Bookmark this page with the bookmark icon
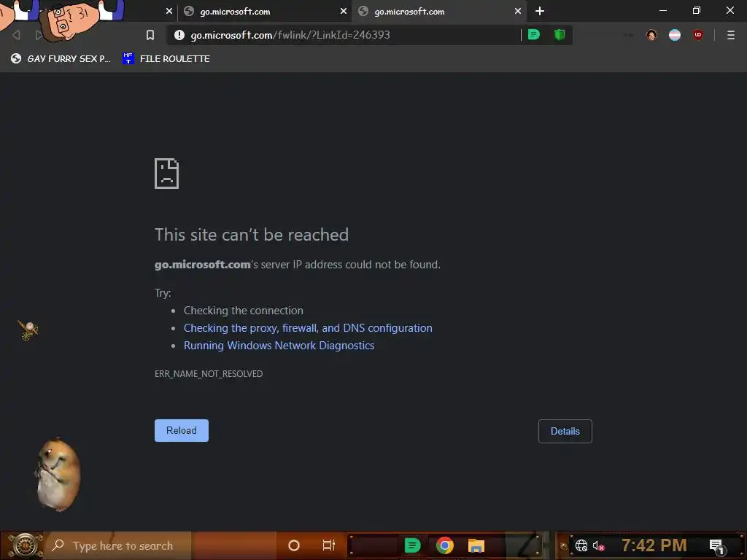The height and width of the screenshot is (560, 747). (150, 35)
